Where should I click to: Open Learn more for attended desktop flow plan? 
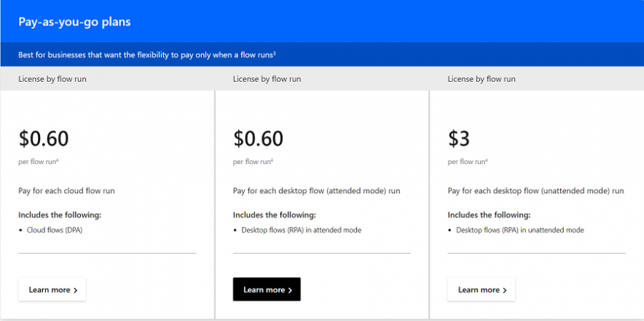click(266, 290)
